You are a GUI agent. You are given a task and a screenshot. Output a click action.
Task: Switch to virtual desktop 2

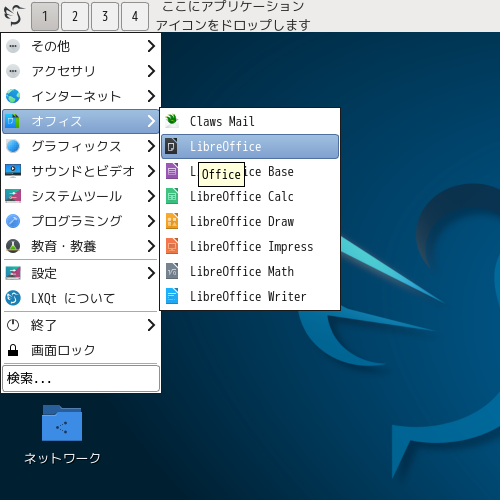coord(75,16)
